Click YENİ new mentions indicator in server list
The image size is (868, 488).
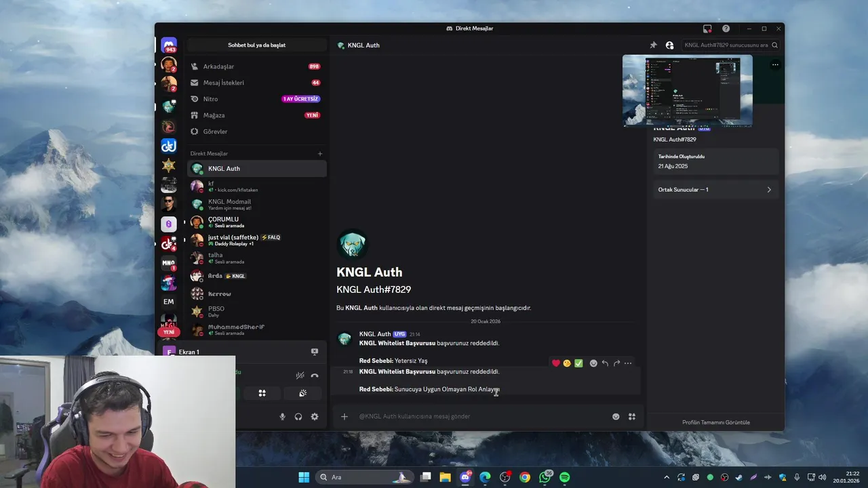tap(169, 332)
